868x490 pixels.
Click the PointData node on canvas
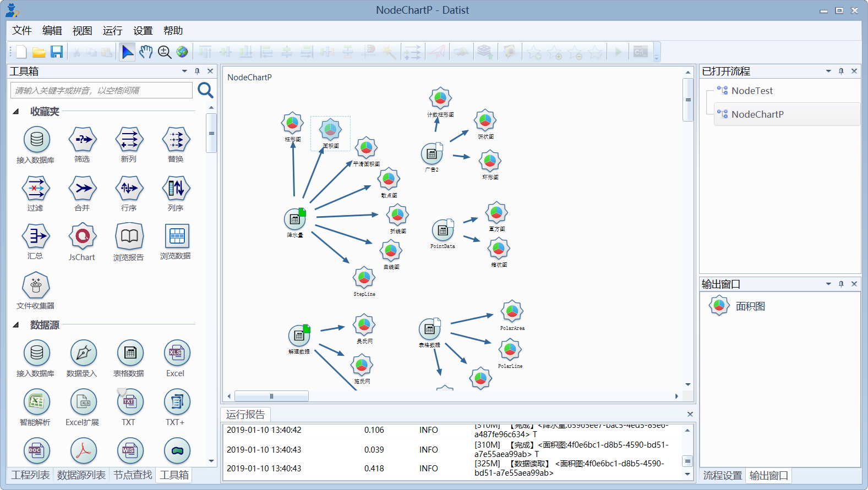click(443, 230)
